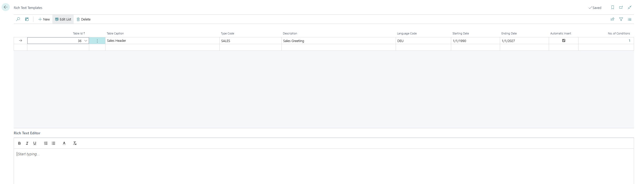Apply italic formatting in editor

click(x=27, y=143)
